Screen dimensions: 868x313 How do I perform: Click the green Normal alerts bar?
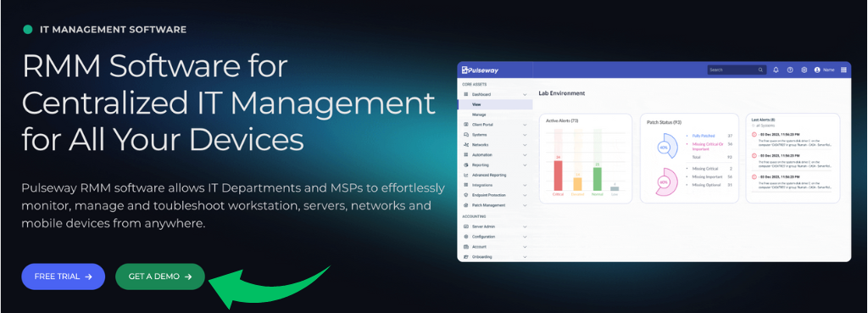tap(598, 179)
